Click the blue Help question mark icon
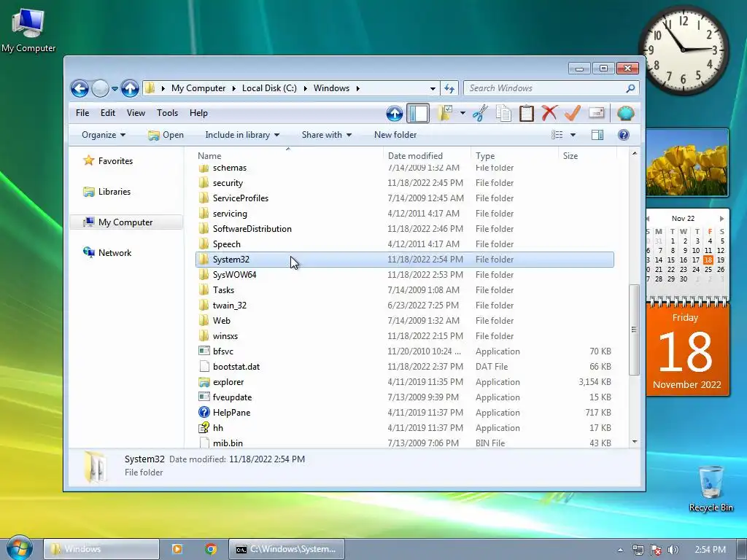This screenshot has height=560, width=747. pyautogui.click(x=624, y=135)
